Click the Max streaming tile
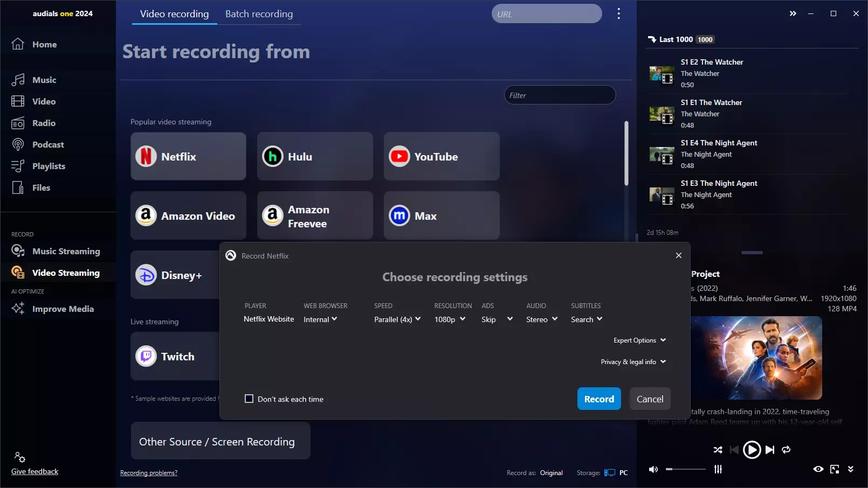868x488 pixels. (x=442, y=215)
